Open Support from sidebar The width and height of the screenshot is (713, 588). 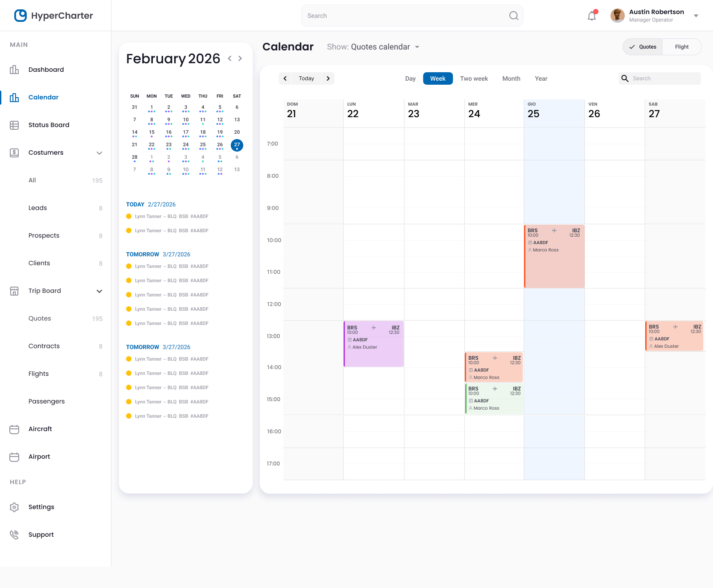pyautogui.click(x=41, y=535)
